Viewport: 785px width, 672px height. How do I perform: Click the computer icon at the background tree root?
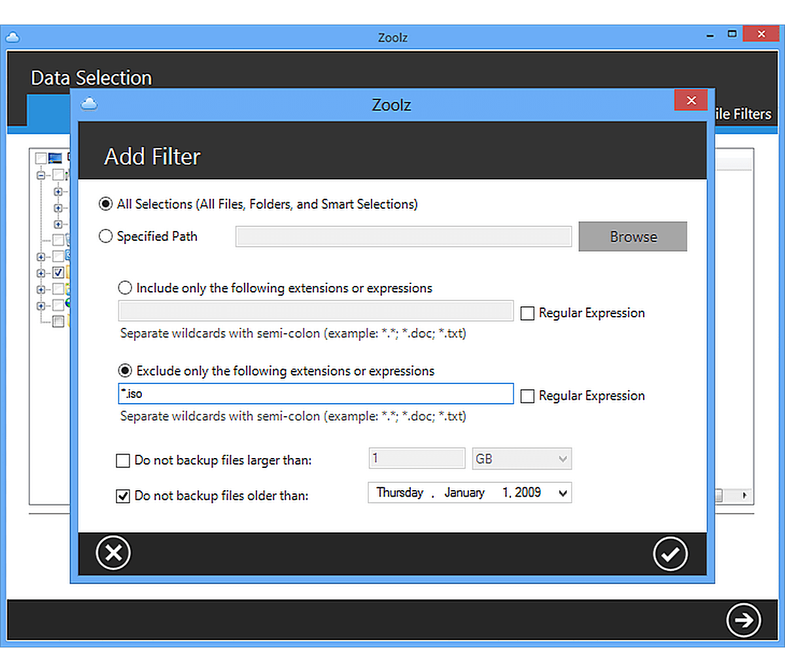coord(55,158)
